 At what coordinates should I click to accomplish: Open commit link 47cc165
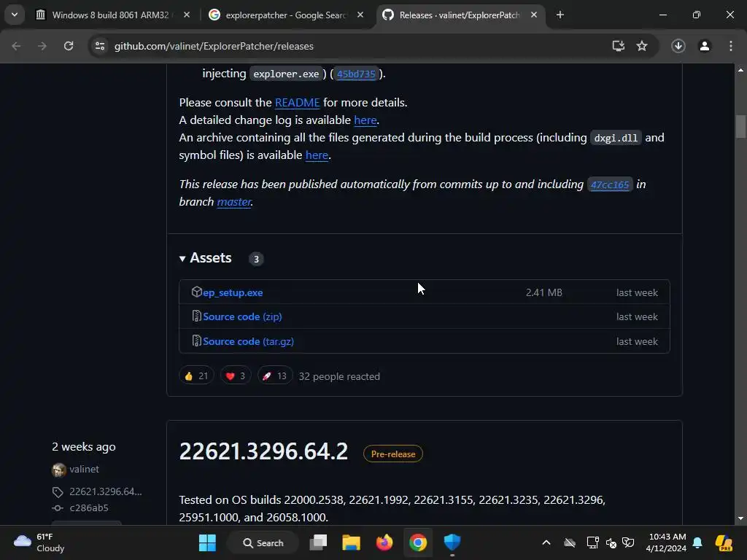coord(610,184)
